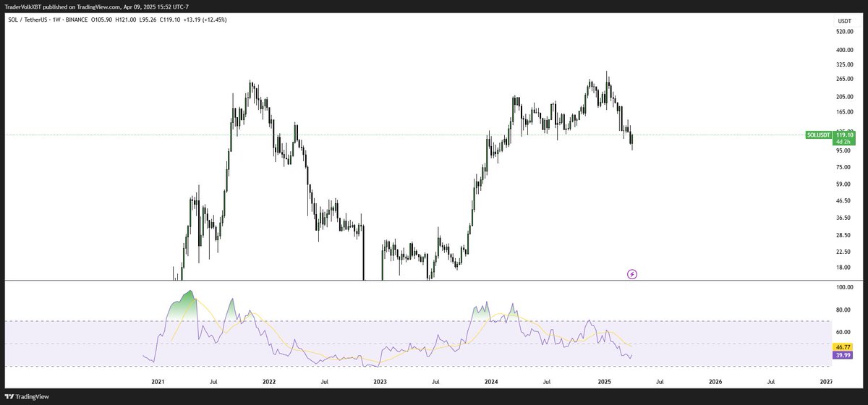Click the 400.00 price axis label
This screenshot has height=405, width=868.
tap(845, 50)
